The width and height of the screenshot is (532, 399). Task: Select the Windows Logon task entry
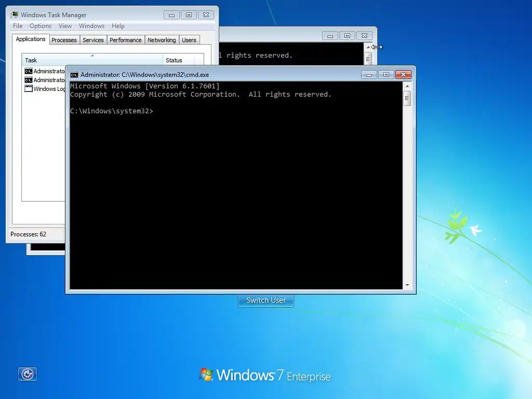[45, 88]
